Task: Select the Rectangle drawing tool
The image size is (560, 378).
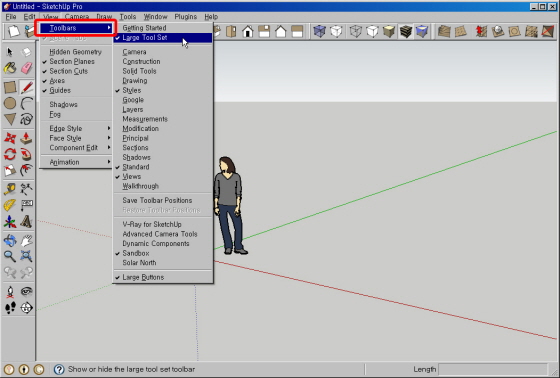Action: pos(10,87)
